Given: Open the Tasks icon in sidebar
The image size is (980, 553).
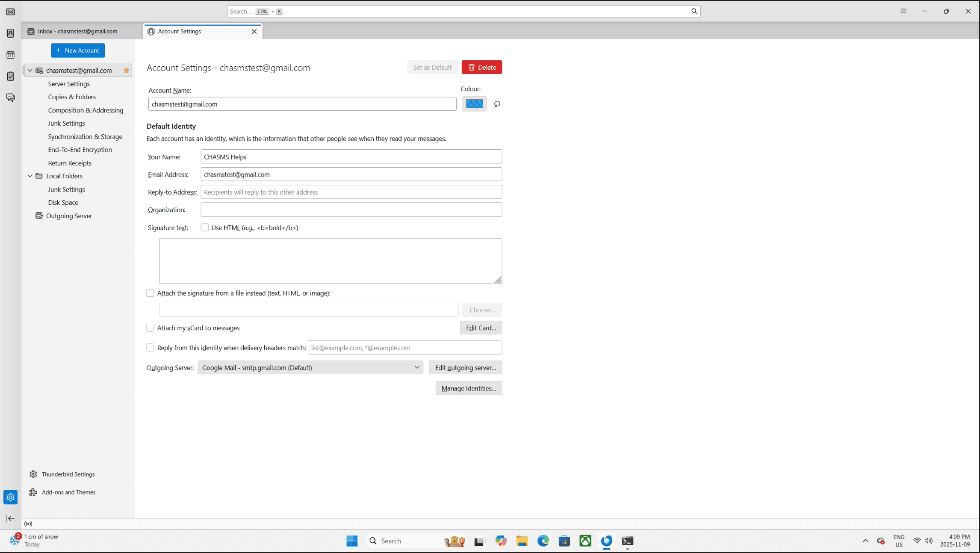Looking at the screenshot, I should tap(10, 76).
